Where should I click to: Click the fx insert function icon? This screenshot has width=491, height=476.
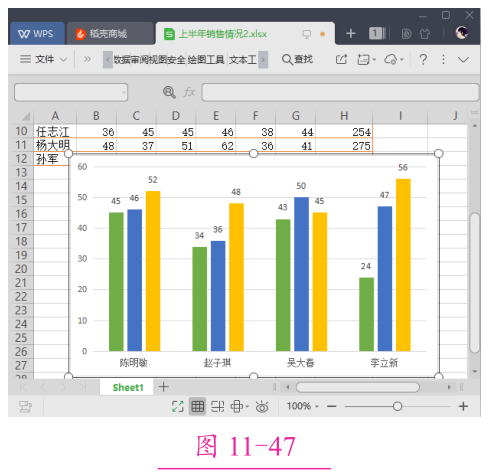pos(189,92)
